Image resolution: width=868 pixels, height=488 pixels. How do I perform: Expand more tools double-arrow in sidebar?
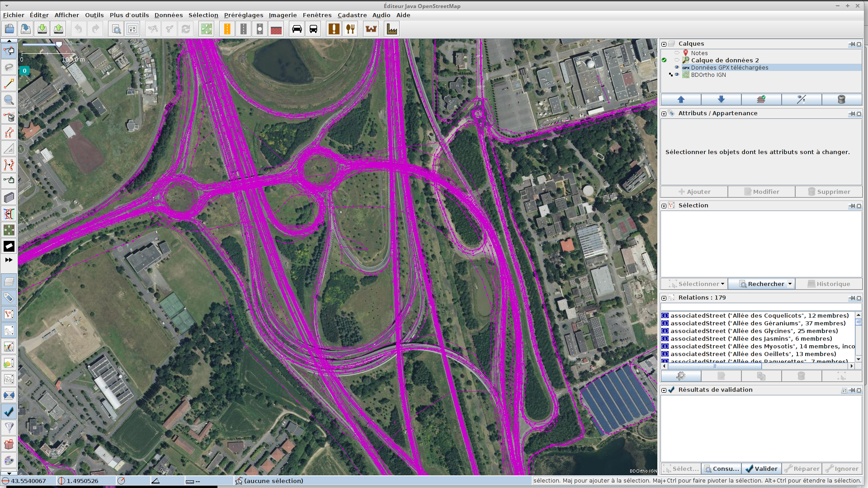coord(9,260)
